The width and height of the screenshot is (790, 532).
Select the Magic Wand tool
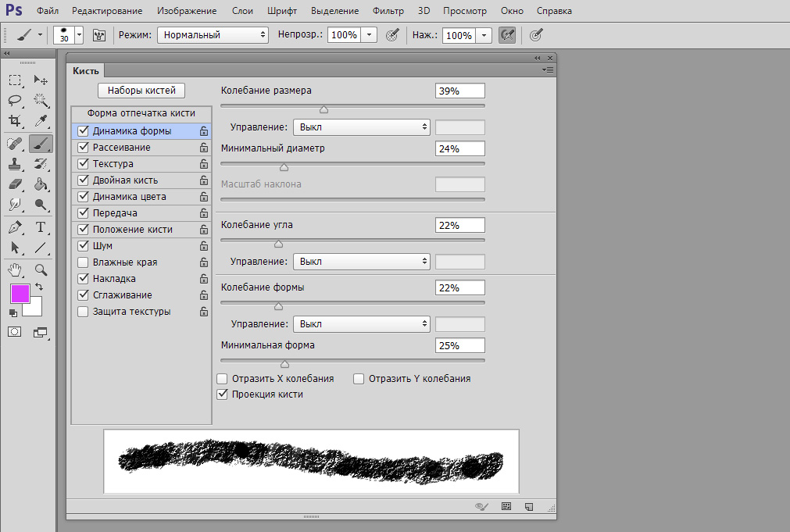[x=41, y=100]
